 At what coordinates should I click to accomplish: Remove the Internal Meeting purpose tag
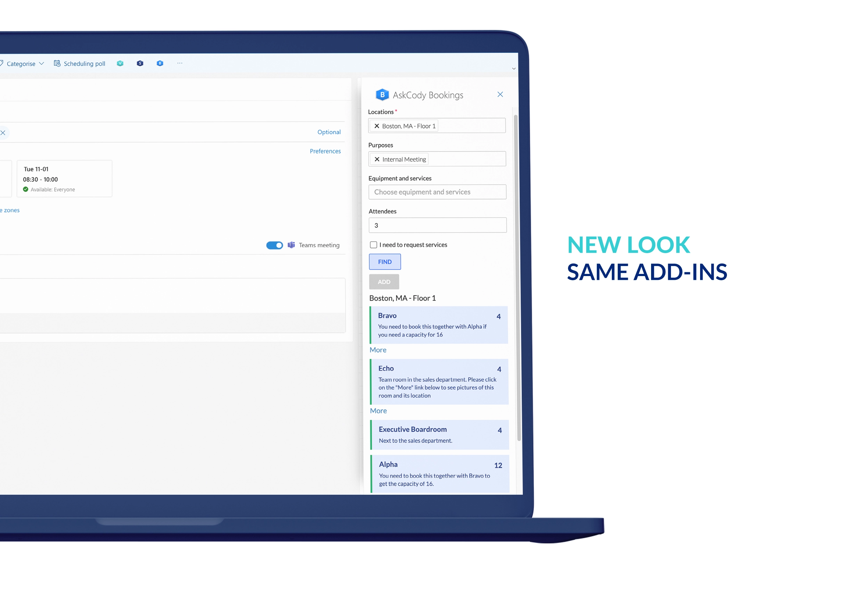[377, 159]
